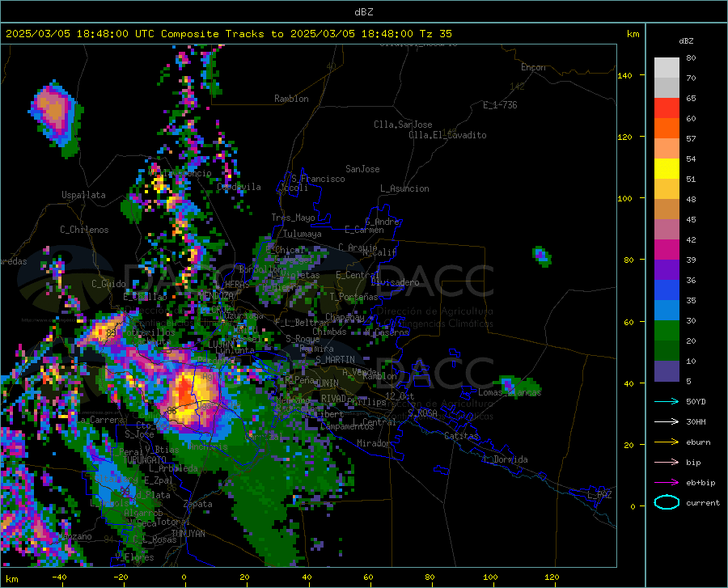Click the Catitas map label
Screen dimensions: 728x588
(x=461, y=436)
